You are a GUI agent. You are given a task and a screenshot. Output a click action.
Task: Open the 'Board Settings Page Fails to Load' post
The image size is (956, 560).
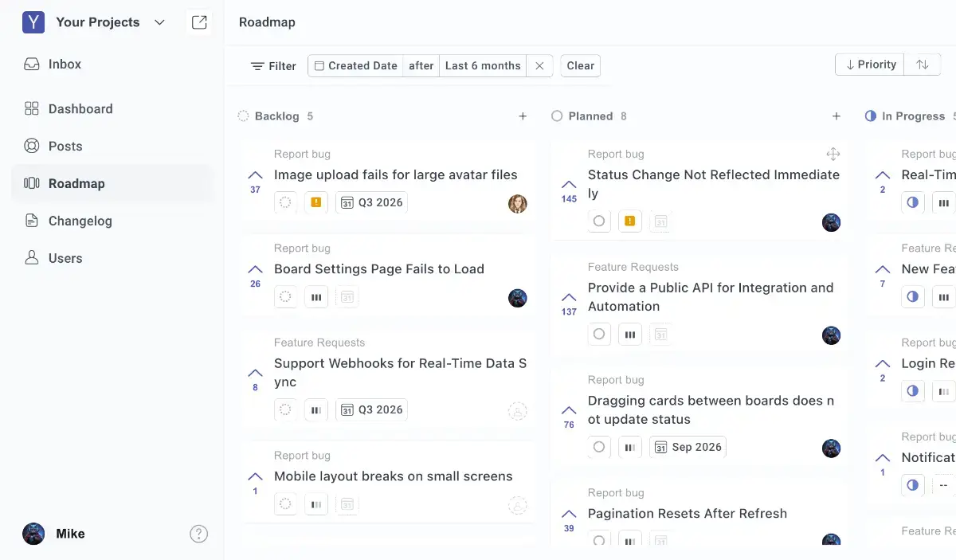point(379,269)
